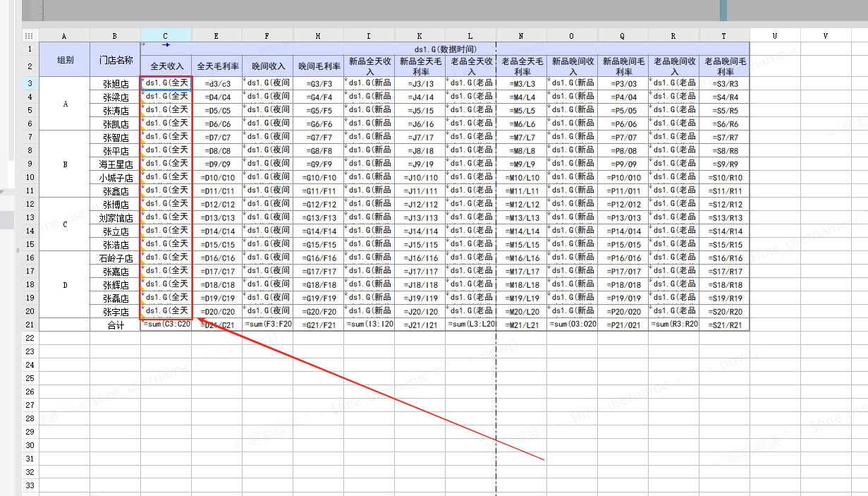Select the 组别 header cell
868x496 pixels.
pos(65,60)
